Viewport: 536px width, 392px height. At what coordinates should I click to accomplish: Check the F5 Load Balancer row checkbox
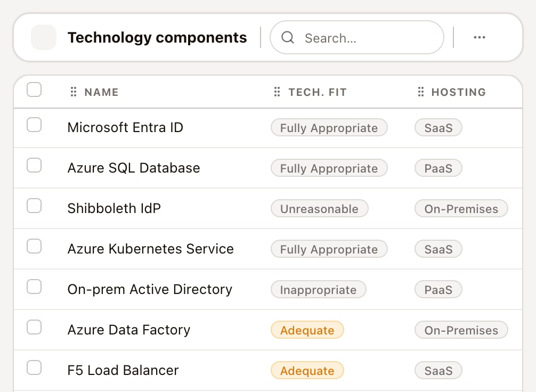34,367
